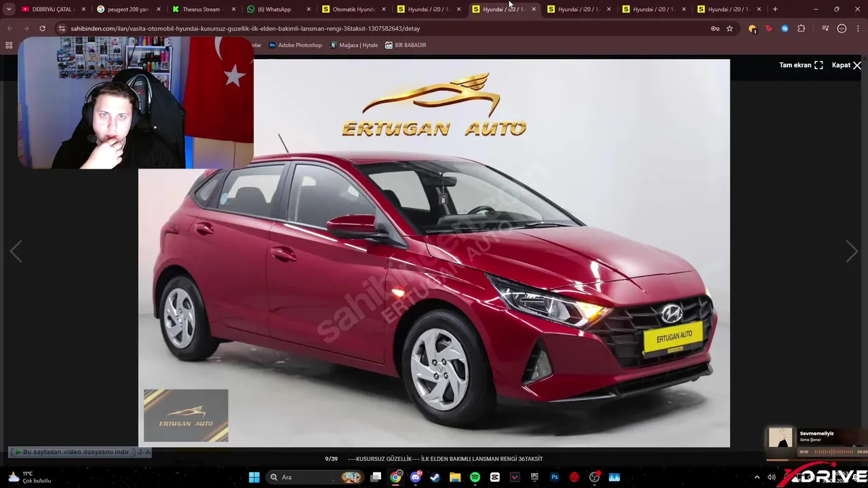Screen dimensions: 868x488
Task: Click the Ara taskbar search box
Action: 315,477
